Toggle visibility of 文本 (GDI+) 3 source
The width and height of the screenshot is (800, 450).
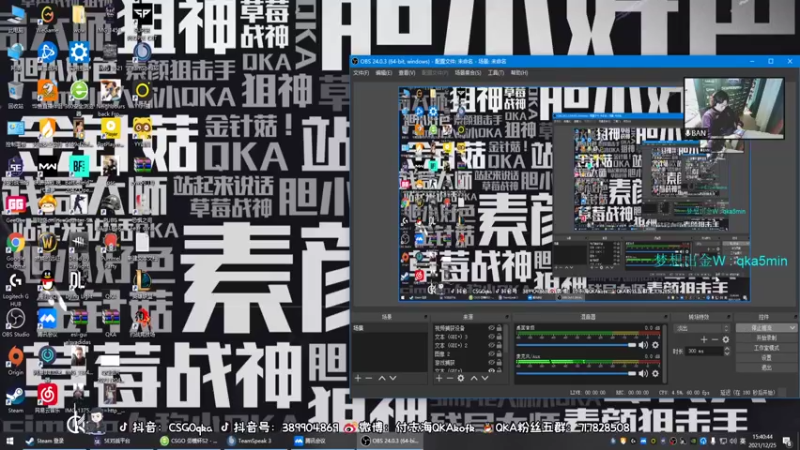tap(491, 337)
